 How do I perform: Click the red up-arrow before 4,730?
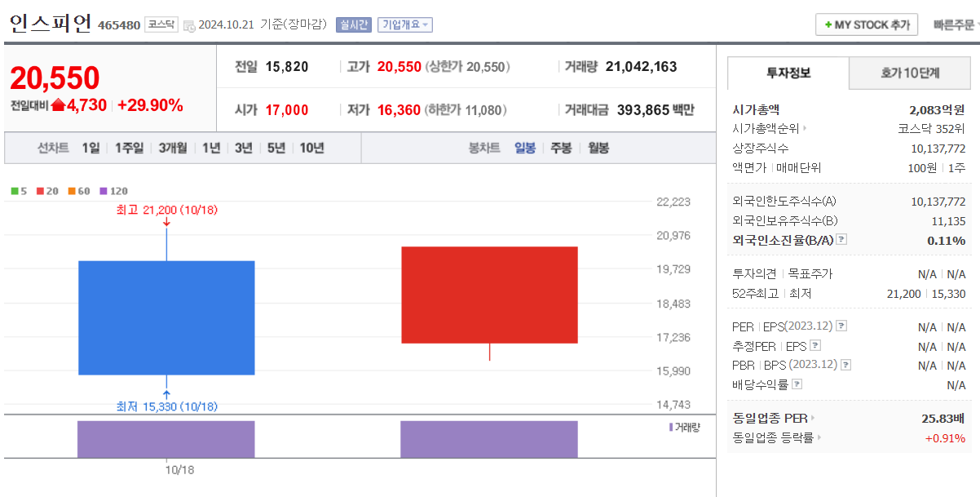[x=58, y=105]
